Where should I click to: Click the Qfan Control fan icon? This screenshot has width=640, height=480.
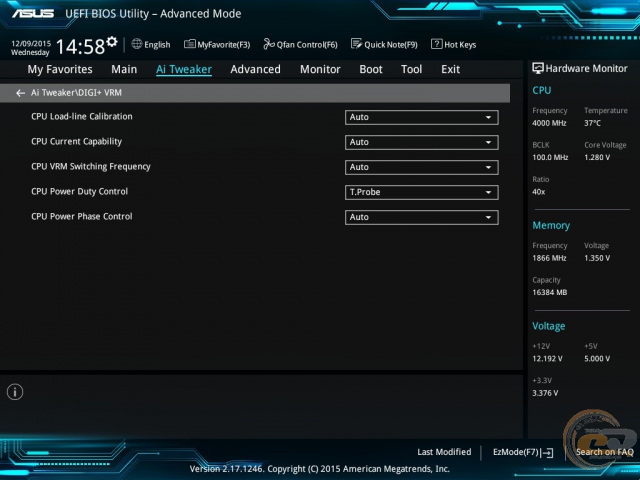coord(269,44)
